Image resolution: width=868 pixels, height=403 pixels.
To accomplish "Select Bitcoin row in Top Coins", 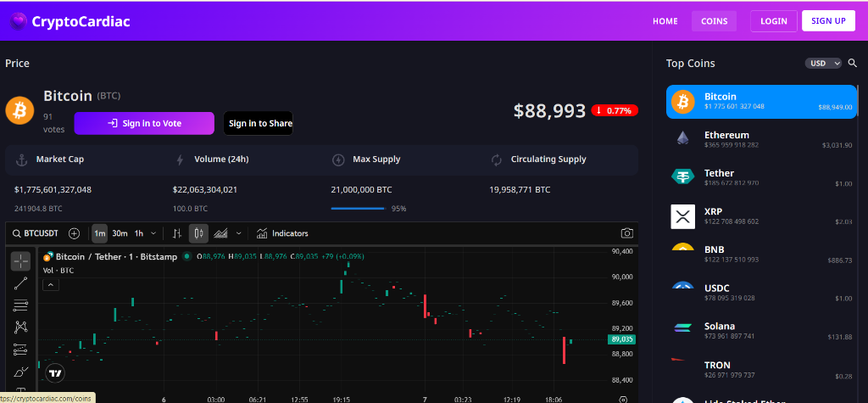I will click(761, 102).
